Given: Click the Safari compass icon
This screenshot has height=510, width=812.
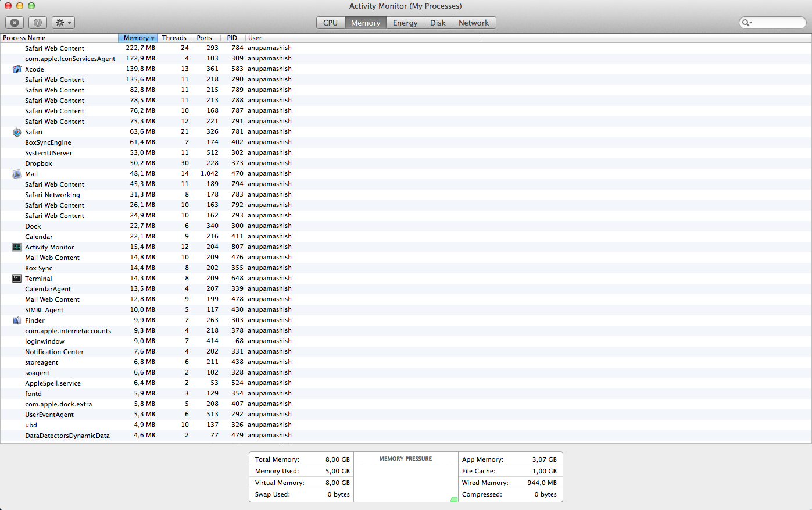Looking at the screenshot, I should [17, 132].
